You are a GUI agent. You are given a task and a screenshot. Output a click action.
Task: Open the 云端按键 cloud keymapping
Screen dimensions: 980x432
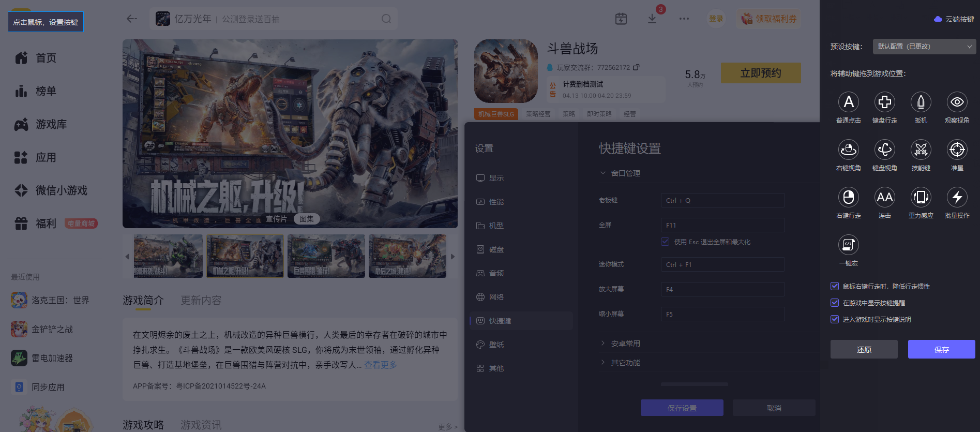click(x=954, y=19)
